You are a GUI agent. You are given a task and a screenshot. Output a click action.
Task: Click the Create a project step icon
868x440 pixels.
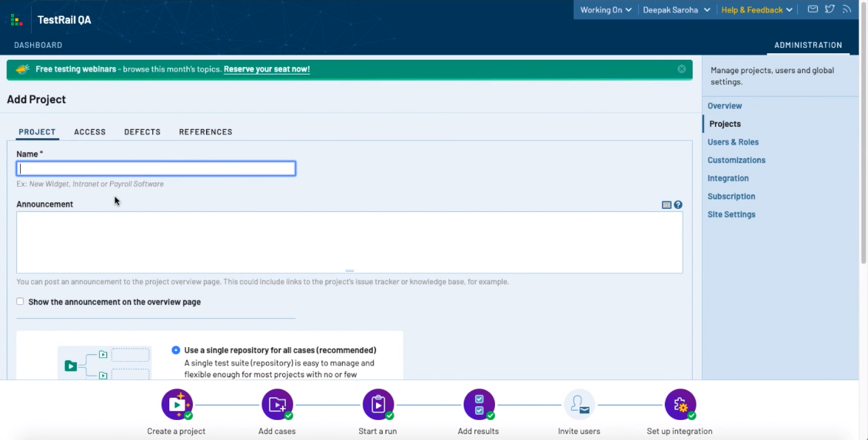(x=177, y=405)
